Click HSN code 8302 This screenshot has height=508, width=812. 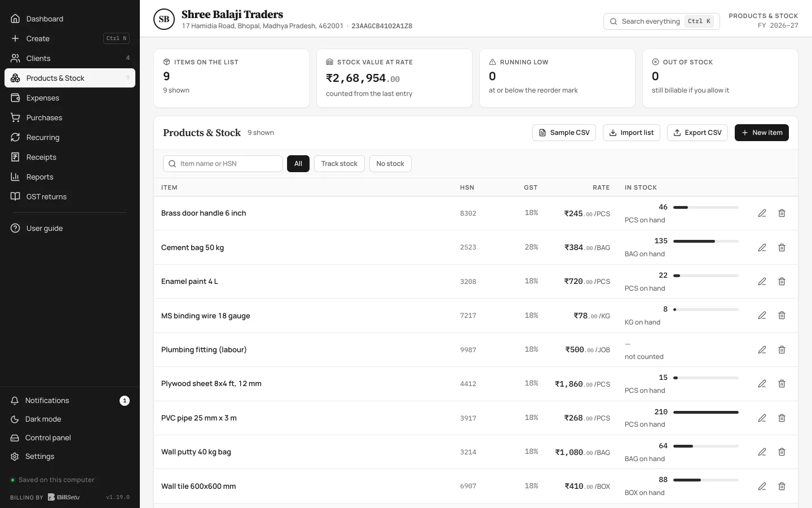tap(468, 213)
